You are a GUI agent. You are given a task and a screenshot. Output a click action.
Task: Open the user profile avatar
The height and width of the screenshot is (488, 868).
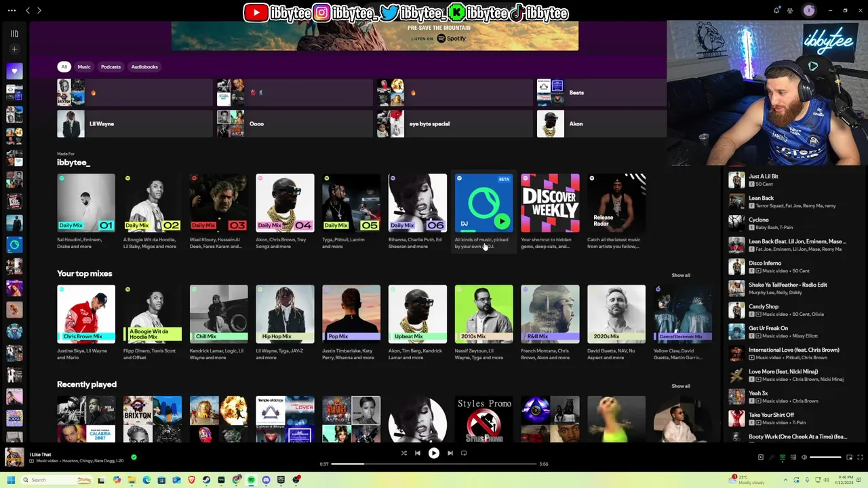pos(808,10)
